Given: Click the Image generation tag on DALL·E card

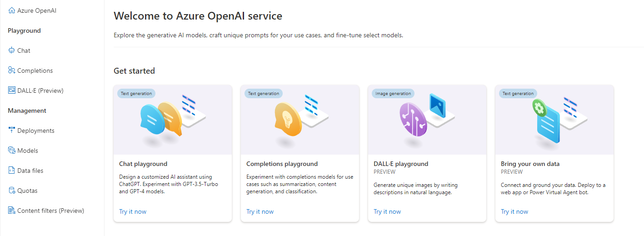Looking at the screenshot, I should click(x=393, y=94).
